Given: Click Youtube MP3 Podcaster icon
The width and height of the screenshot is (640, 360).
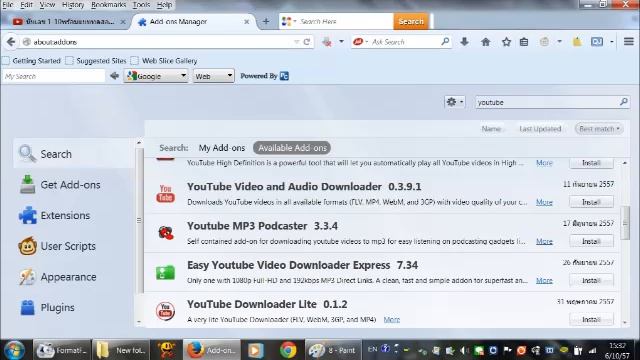Looking at the screenshot, I should point(165,233).
